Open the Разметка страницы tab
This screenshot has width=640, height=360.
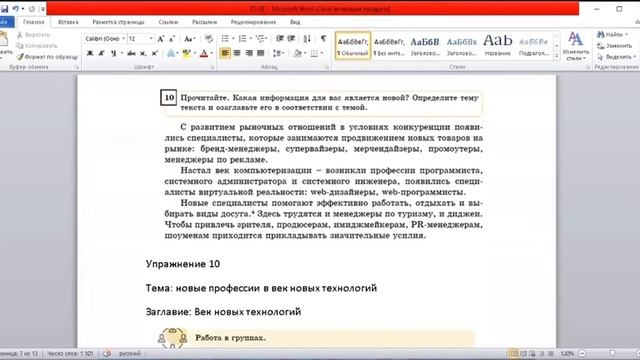click(x=118, y=22)
